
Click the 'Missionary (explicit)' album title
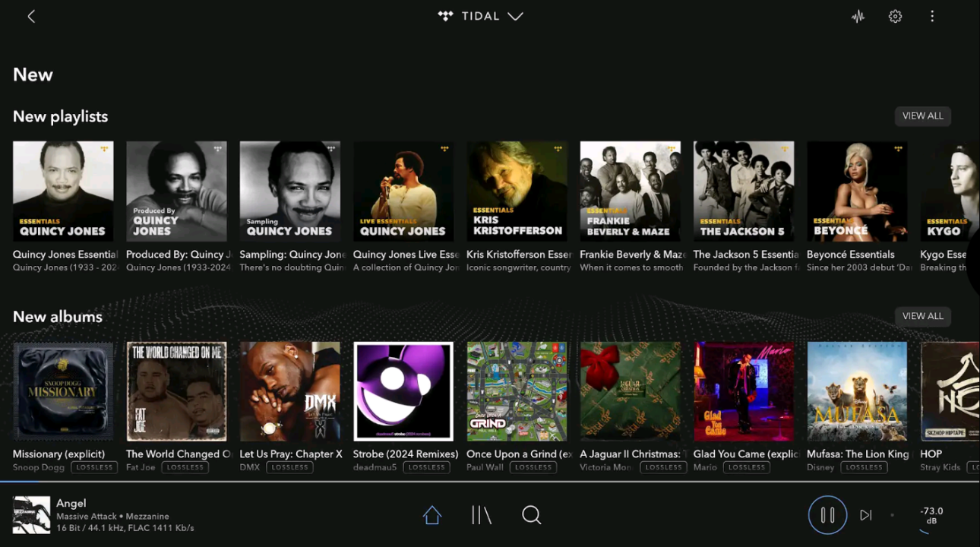(x=58, y=454)
